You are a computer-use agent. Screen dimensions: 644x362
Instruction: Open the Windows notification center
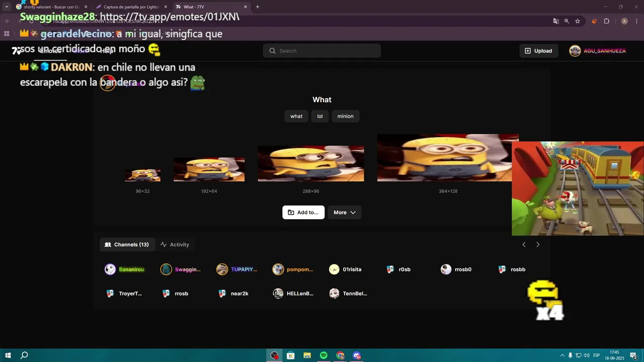(x=633, y=355)
